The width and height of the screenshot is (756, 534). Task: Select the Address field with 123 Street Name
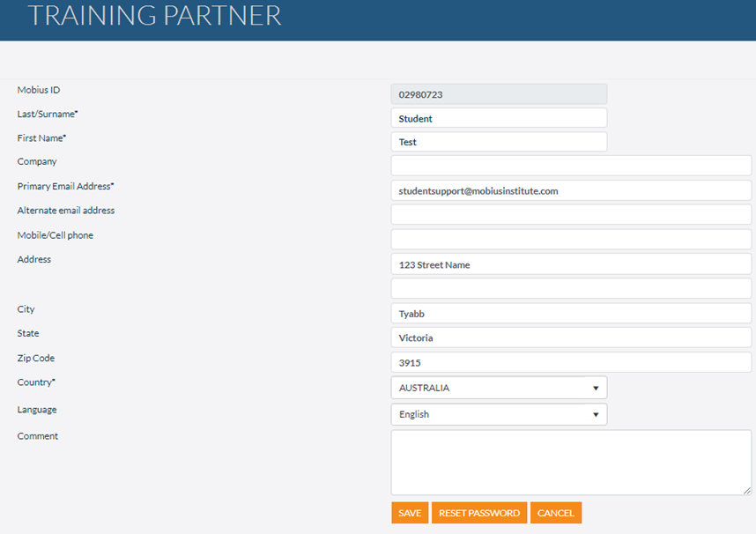(x=571, y=264)
